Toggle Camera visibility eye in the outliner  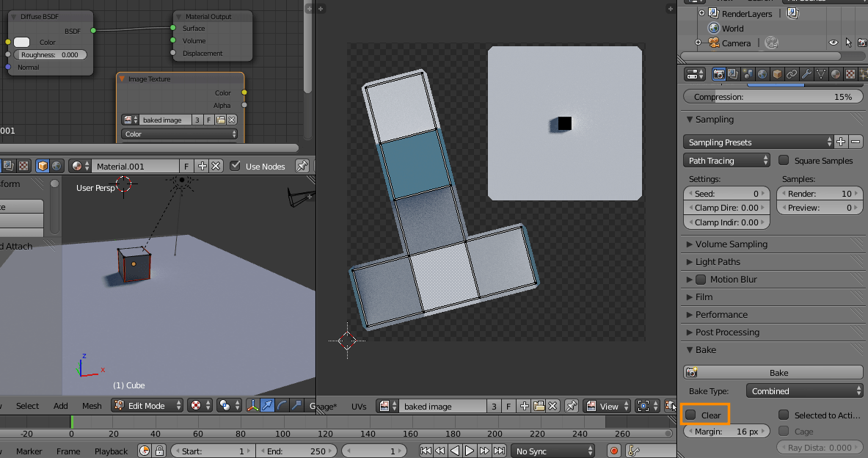pyautogui.click(x=833, y=43)
